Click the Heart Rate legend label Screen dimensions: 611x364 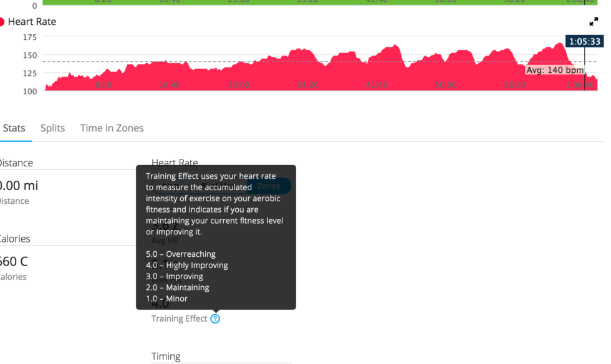click(32, 22)
